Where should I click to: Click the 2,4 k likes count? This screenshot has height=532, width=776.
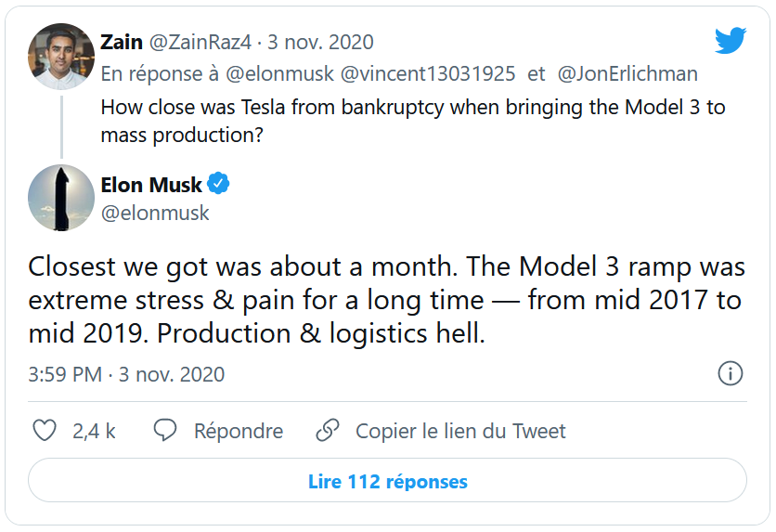94,431
